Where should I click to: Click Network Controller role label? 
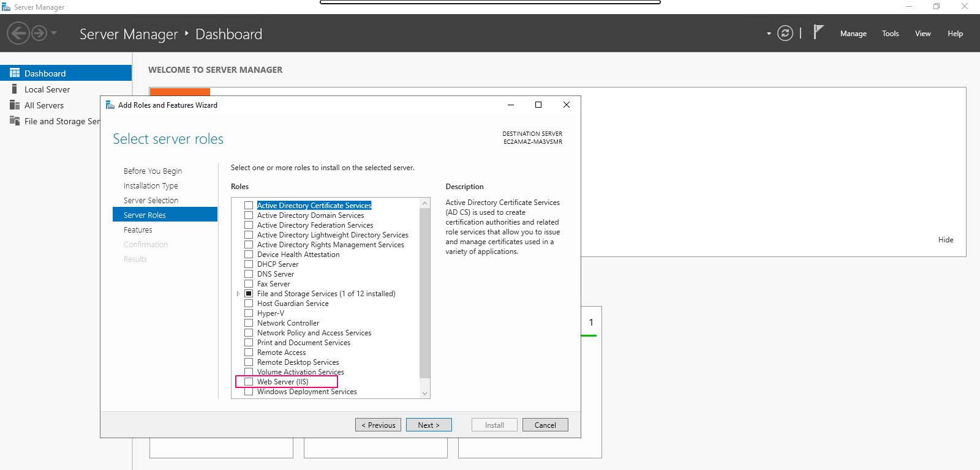click(x=288, y=323)
